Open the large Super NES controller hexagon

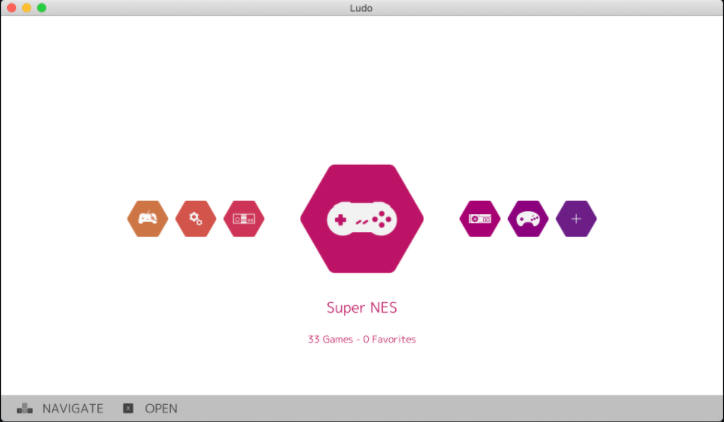point(362,219)
